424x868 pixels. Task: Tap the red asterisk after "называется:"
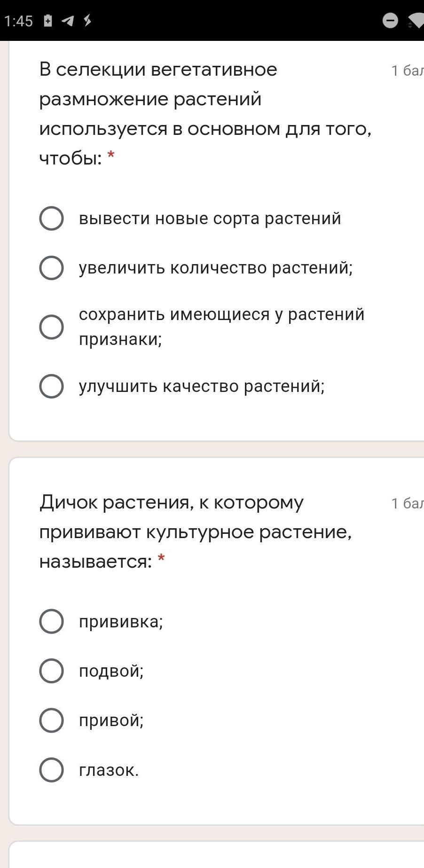coord(161,558)
